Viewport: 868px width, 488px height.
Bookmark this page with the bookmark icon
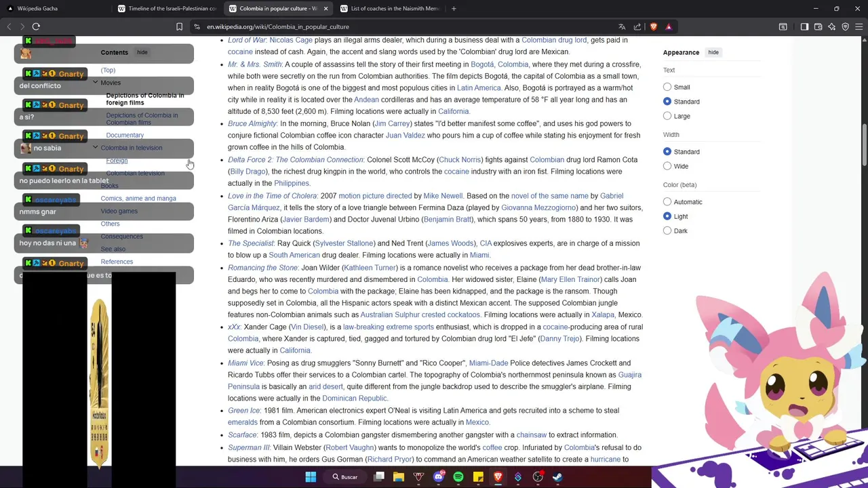coord(179,26)
